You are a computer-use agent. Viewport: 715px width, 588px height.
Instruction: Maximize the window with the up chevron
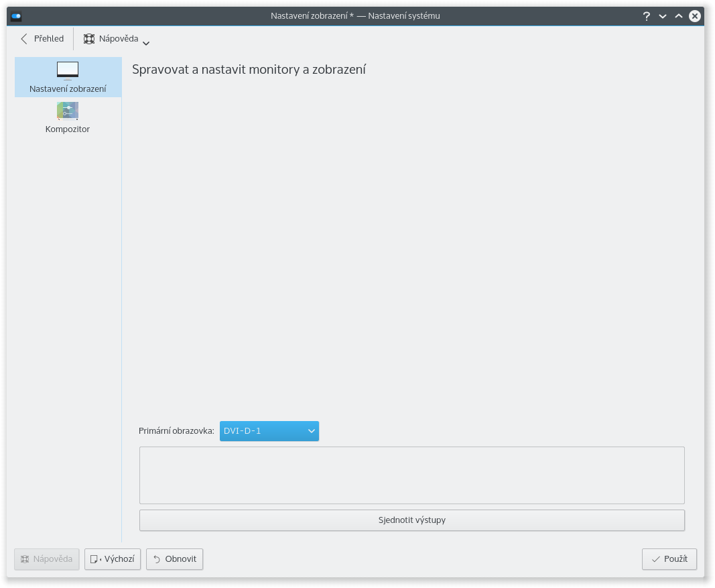[679, 16]
